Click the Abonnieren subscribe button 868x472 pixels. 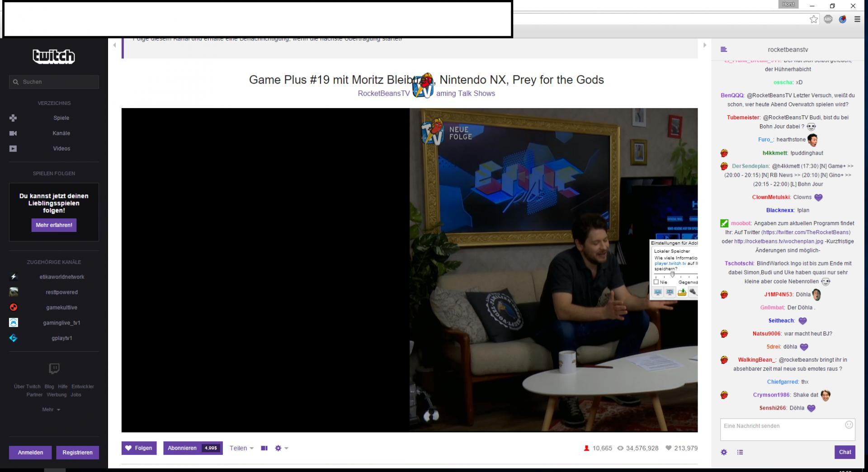pos(193,448)
